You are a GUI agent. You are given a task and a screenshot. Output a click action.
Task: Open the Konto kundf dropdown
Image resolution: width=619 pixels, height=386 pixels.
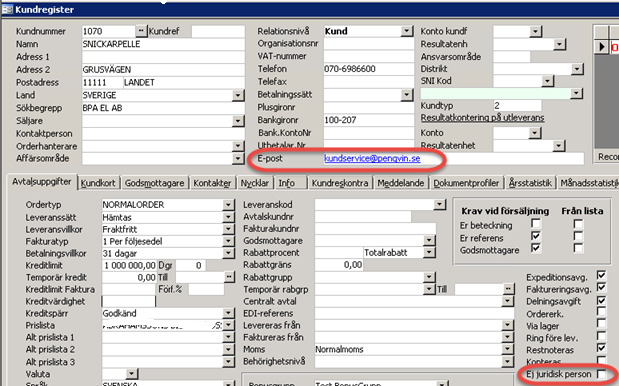[535, 31]
